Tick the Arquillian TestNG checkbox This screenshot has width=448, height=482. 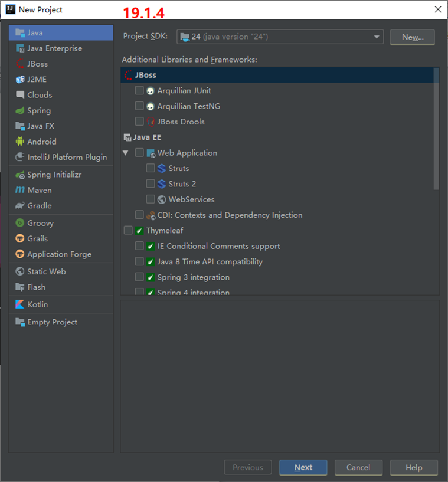tap(139, 106)
